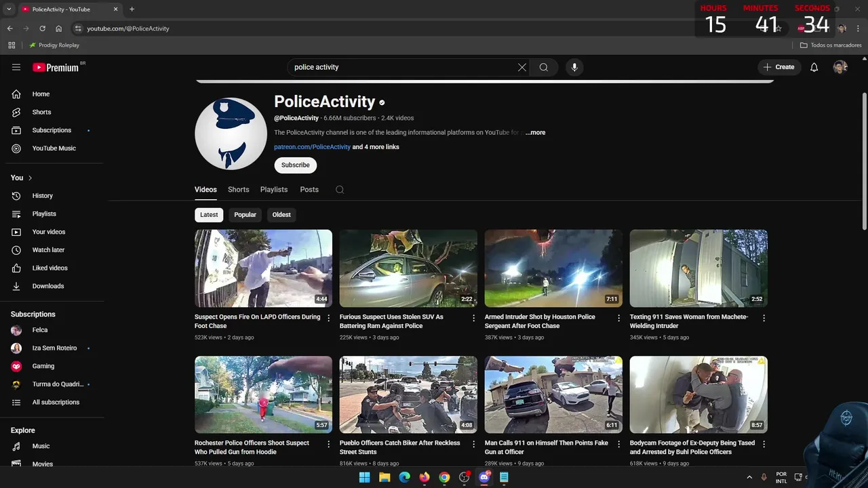
Task: Open Discord from the taskbar
Action: [x=484, y=477]
